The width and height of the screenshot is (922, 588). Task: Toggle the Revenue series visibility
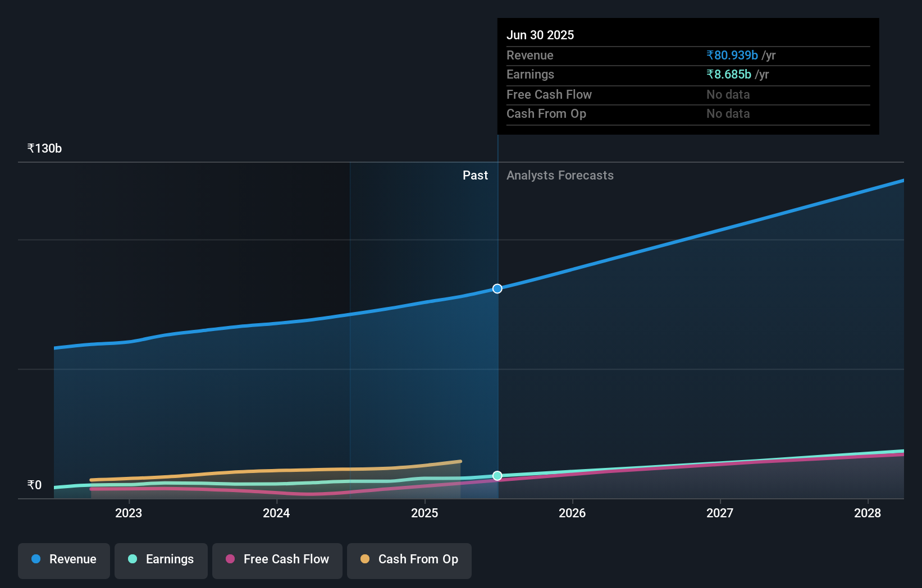[63, 561]
